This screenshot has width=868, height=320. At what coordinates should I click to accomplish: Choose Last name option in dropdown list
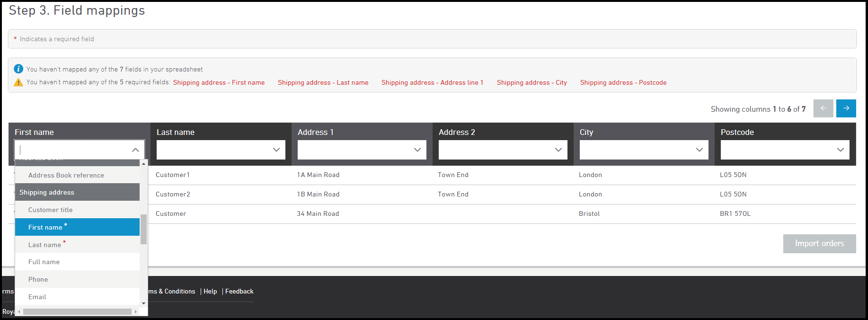(78, 245)
